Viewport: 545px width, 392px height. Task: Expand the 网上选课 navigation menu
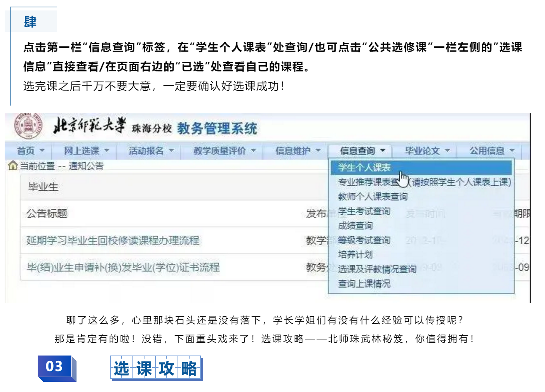[86, 151]
